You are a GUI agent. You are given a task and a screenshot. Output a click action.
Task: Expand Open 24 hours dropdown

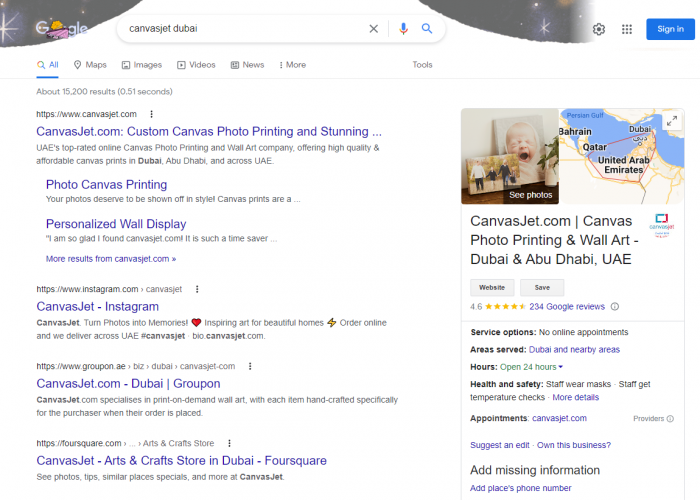click(531, 367)
